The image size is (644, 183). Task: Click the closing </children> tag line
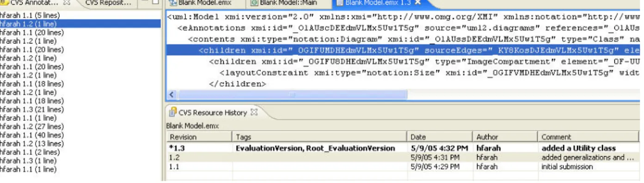click(238, 84)
